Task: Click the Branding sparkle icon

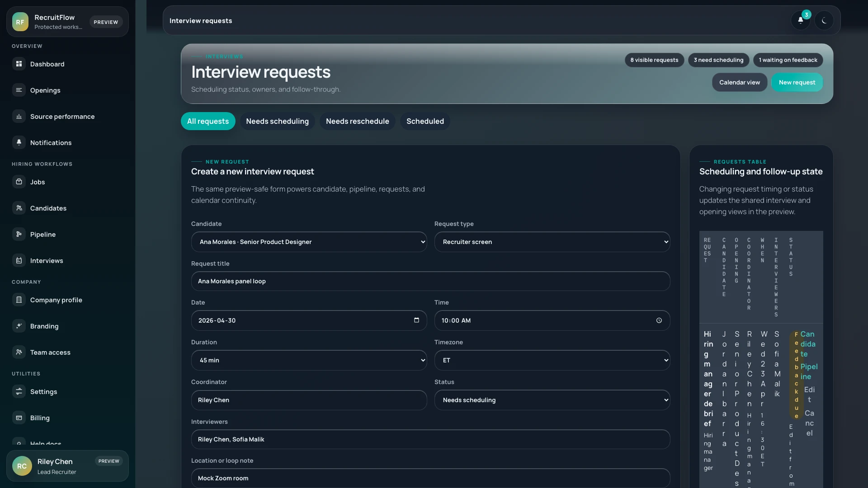Action: (19, 326)
